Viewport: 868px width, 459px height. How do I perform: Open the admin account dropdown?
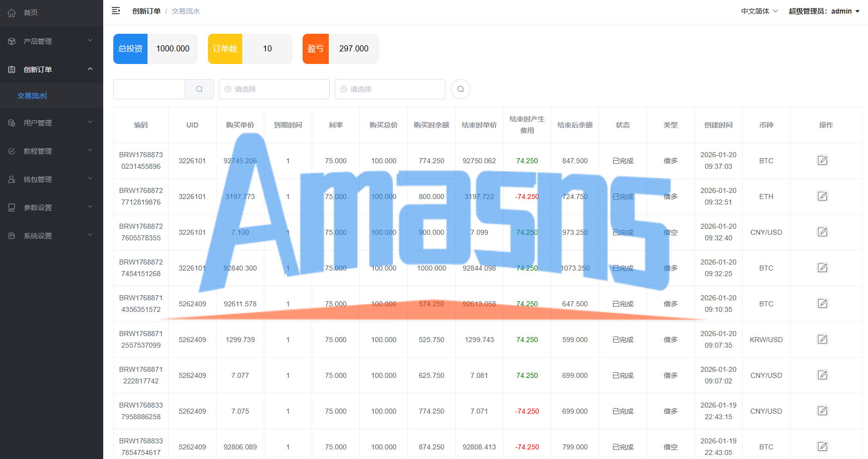tap(824, 11)
